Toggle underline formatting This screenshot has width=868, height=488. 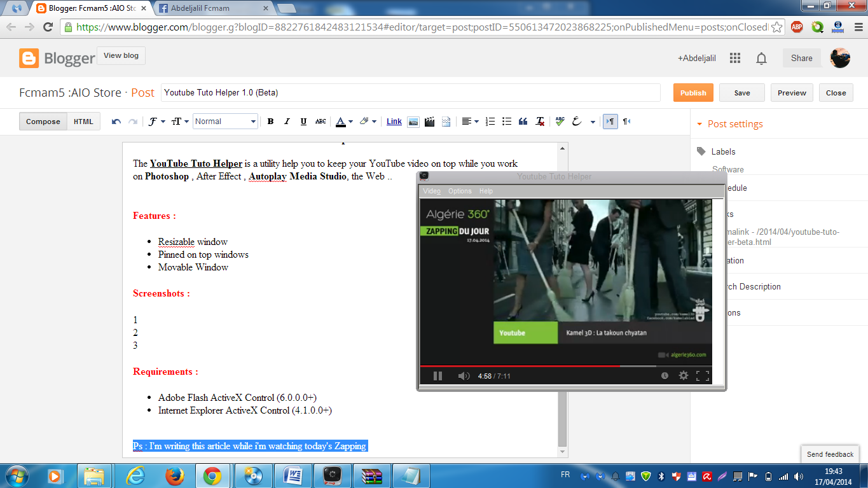click(303, 122)
